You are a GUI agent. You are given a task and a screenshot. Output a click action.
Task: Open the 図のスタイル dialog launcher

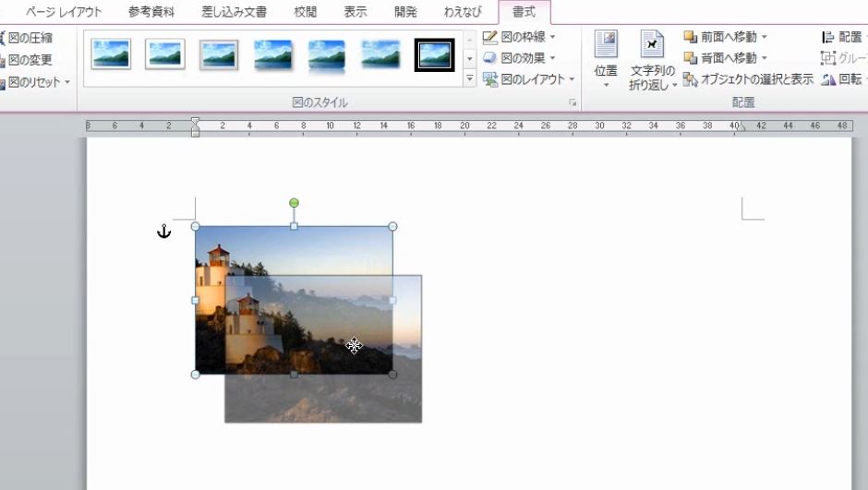coord(573,102)
